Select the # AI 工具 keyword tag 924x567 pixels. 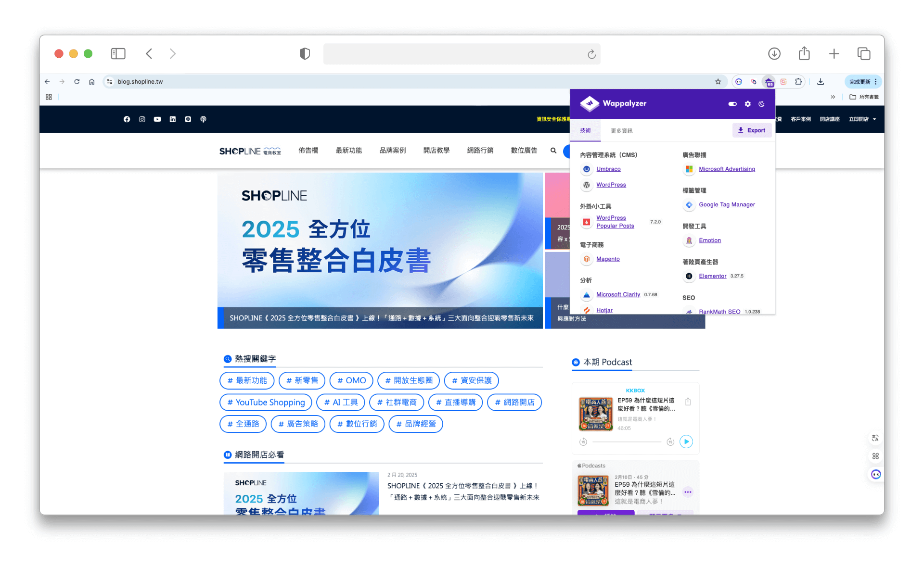point(341,402)
